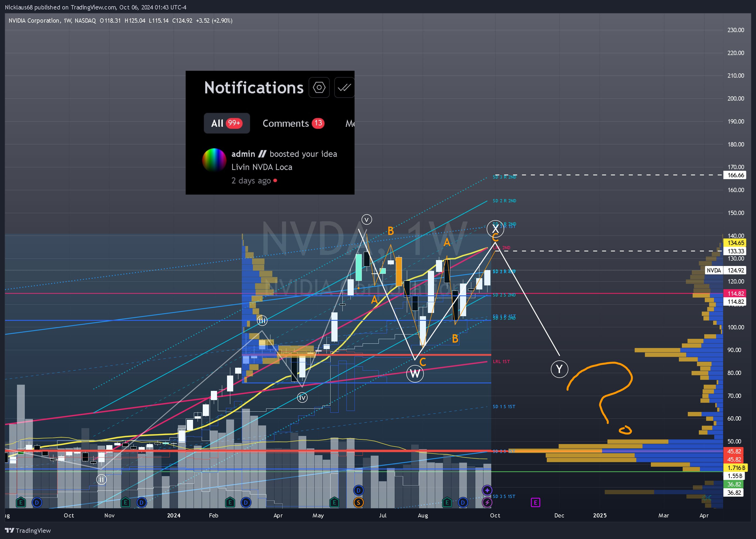The height and width of the screenshot is (539, 756).
Task: Click the 2024 time axis label
Action: [x=174, y=516]
